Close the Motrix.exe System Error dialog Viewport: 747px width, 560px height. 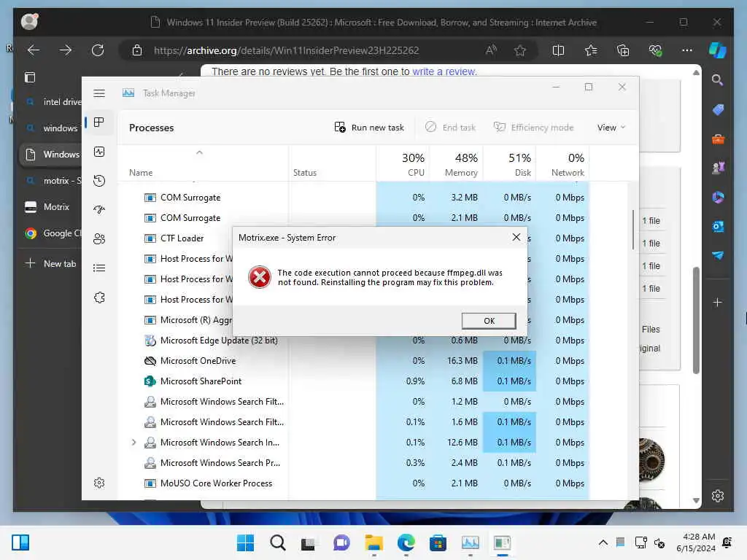click(516, 237)
